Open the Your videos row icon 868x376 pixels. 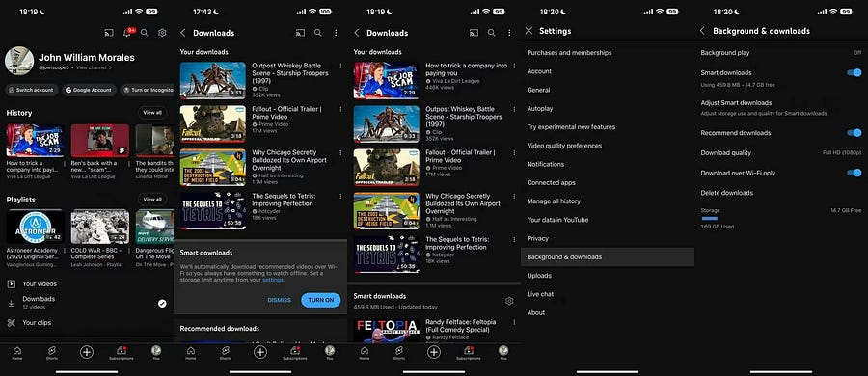(x=11, y=284)
